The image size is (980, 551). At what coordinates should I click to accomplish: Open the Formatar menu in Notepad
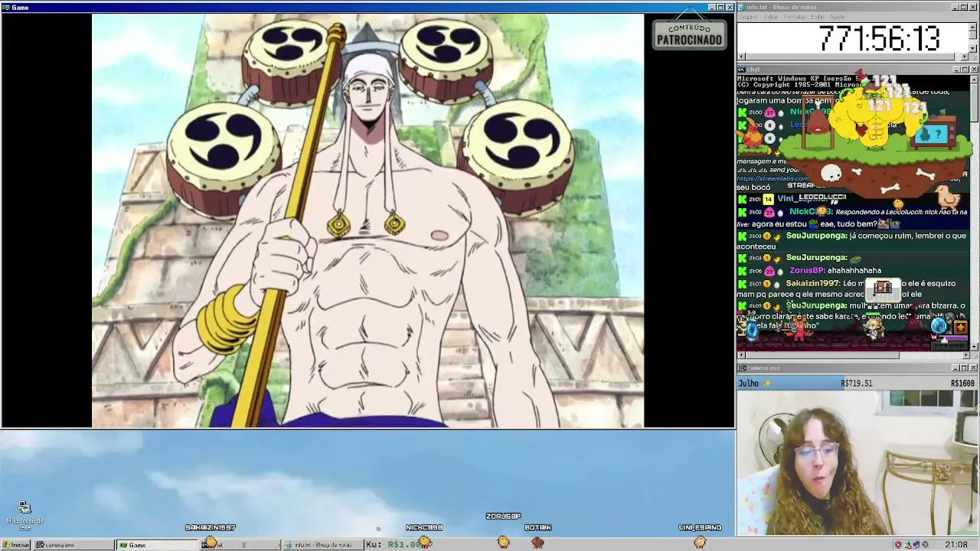pos(795,17)
